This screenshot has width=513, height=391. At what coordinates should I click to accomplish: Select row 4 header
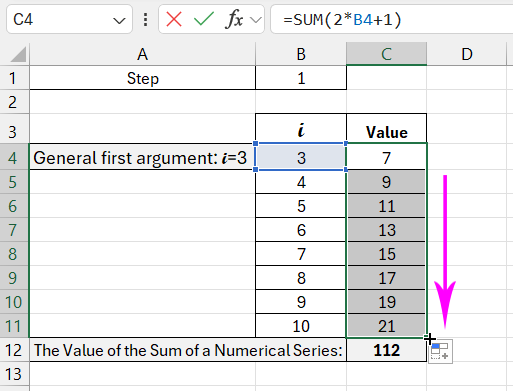(14, 157)
